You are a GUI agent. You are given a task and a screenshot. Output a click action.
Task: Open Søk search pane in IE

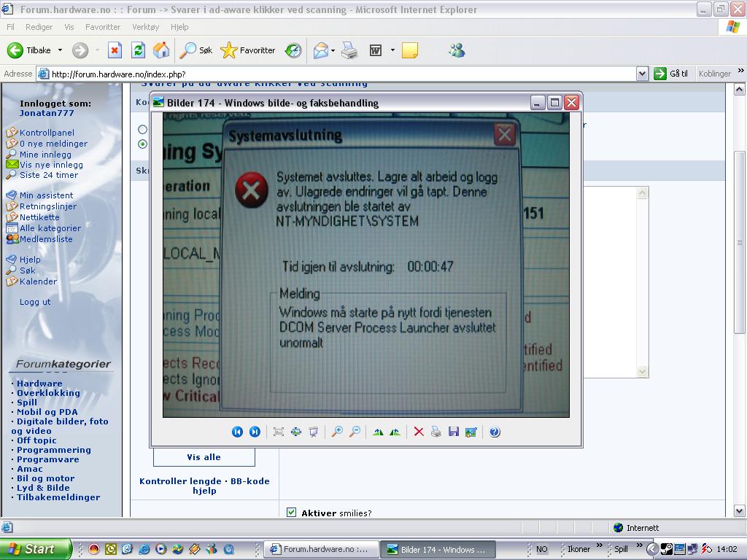(x=196, y=50)
